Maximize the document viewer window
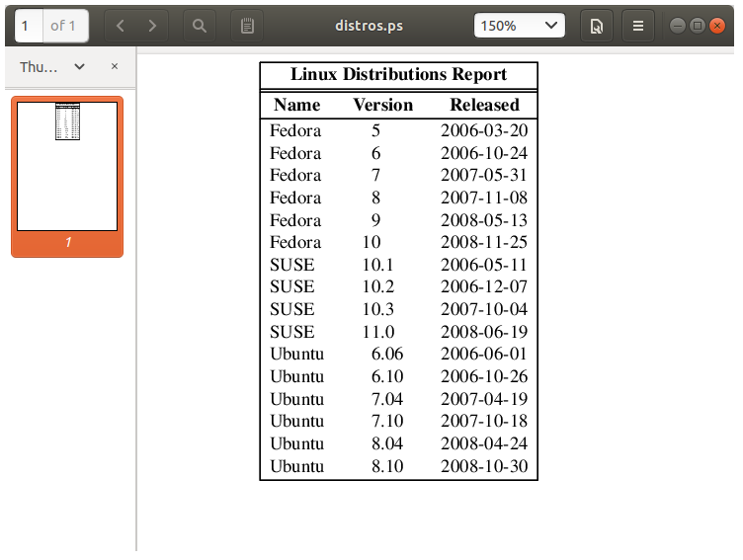The width and height of the screenshot is (743, 560). click(x=697, y=26)
